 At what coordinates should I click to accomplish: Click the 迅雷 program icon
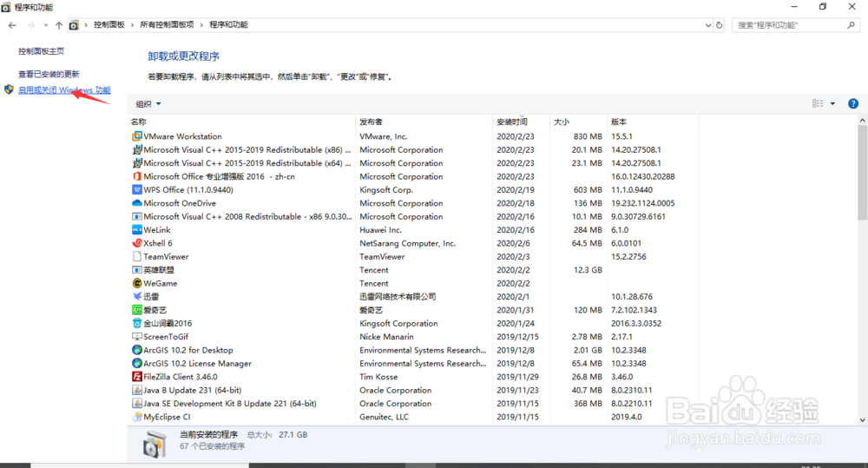coord(137,296)
